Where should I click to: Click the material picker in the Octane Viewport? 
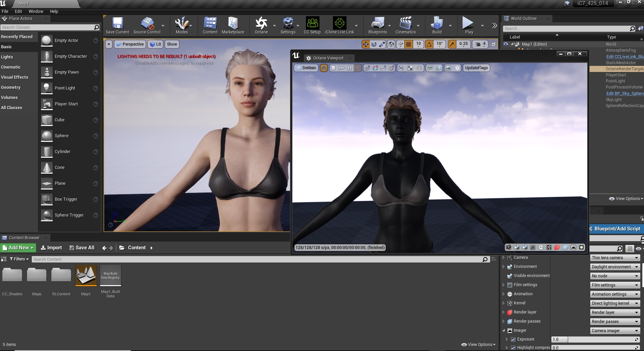point(383,68)
